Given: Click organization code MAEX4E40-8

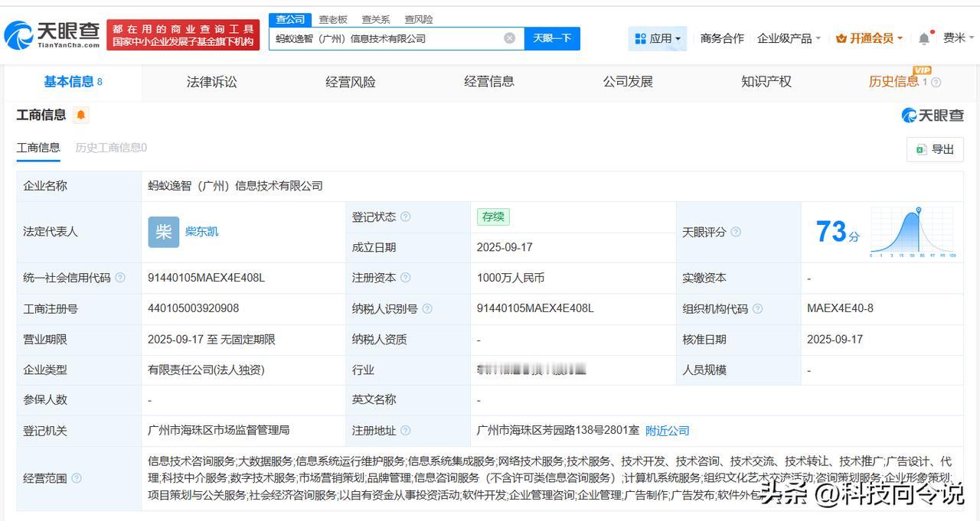Looking at the screenshot, I should (840, 308).
